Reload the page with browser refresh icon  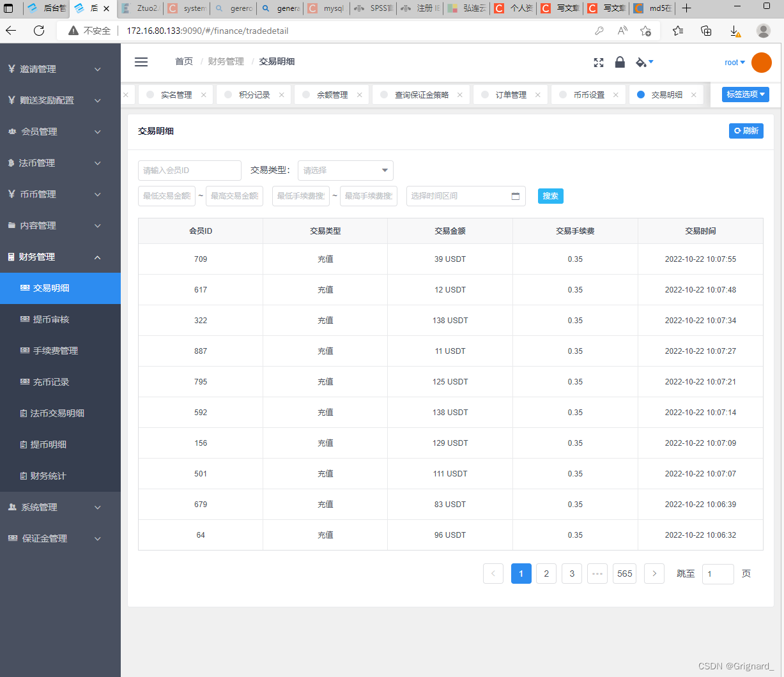click(x=39, y=30)
